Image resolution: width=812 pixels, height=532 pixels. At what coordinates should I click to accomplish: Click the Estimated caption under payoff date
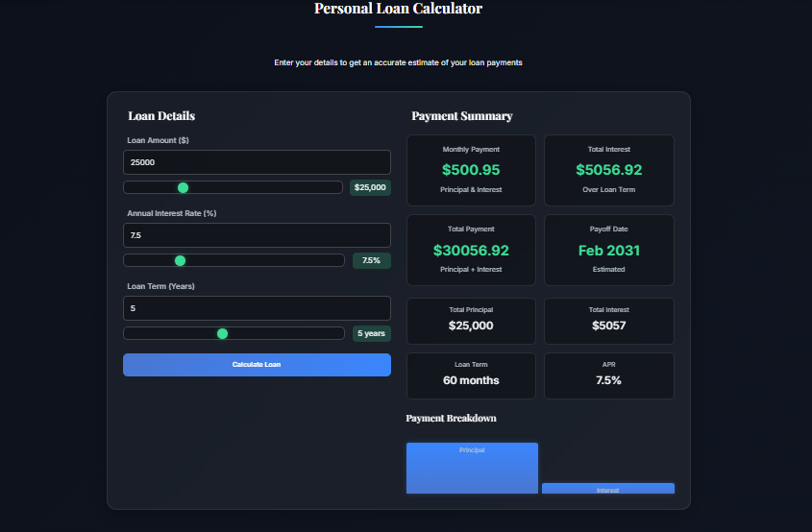click(x=609, y=270)
